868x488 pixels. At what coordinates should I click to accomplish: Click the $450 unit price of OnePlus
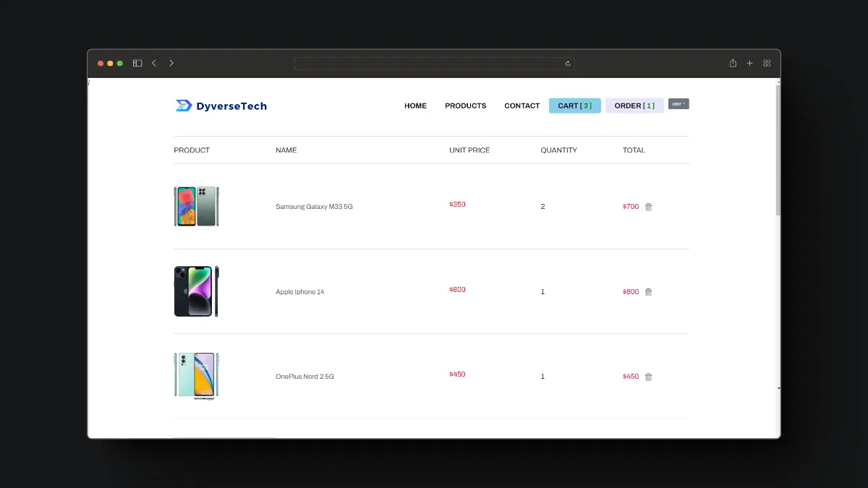(457, 374)
